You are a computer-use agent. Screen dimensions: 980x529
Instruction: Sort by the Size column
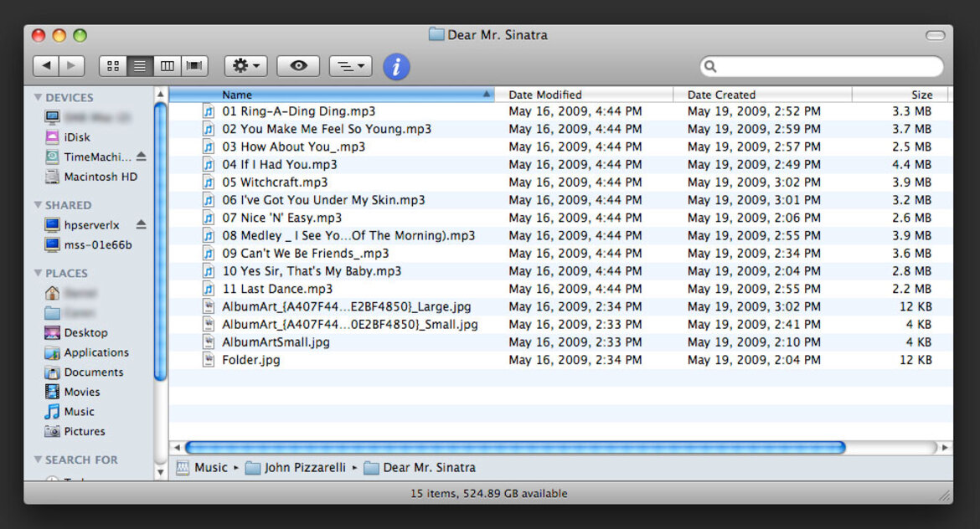pyautogui.click(x=900, y=95)
